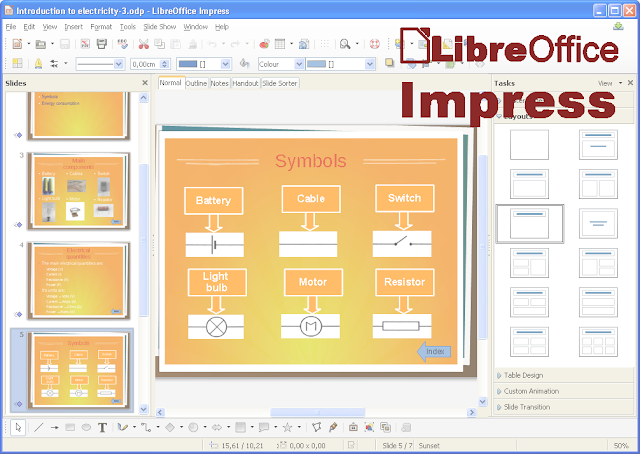Open the File menu
This screenshot has height=454, width=640.
pos(11,27)
